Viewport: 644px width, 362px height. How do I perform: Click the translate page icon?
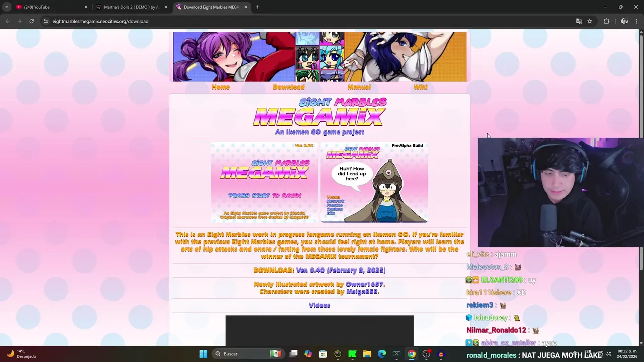click(579, 21)
